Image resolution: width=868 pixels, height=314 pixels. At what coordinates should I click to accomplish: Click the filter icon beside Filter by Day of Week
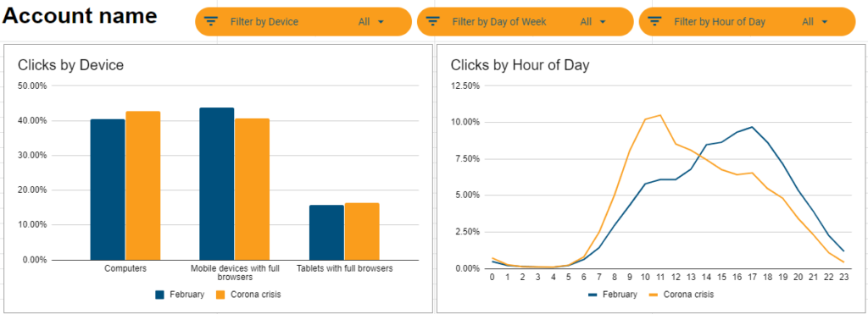[433, 21]
